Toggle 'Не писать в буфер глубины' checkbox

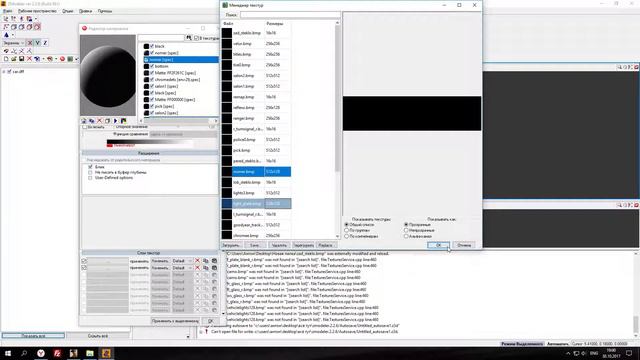tap(90, 172)
